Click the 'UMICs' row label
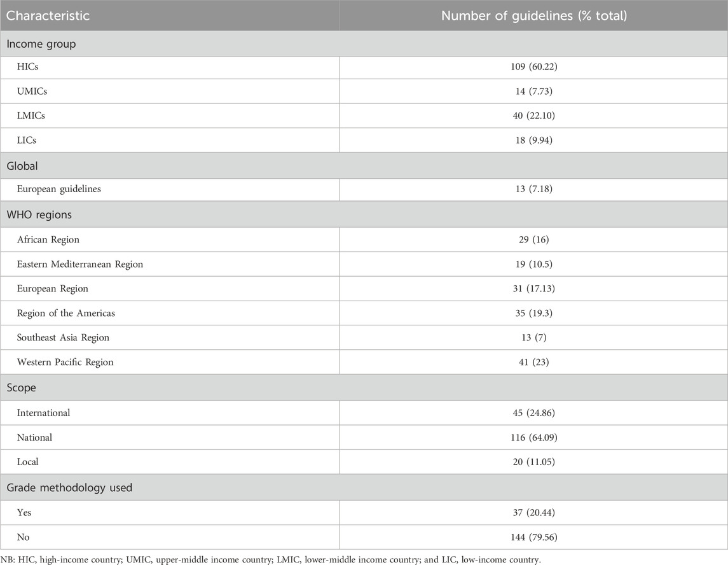 (x=32, y=91)
